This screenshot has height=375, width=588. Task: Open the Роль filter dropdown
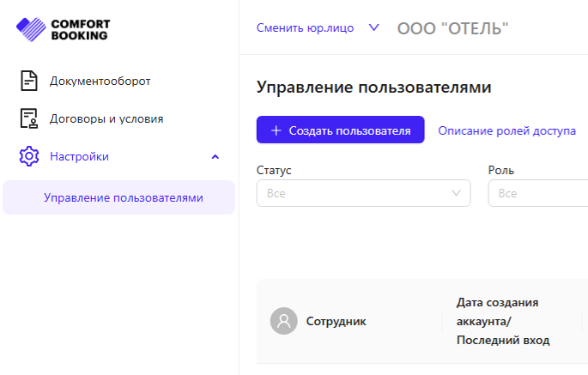point(536,193)
